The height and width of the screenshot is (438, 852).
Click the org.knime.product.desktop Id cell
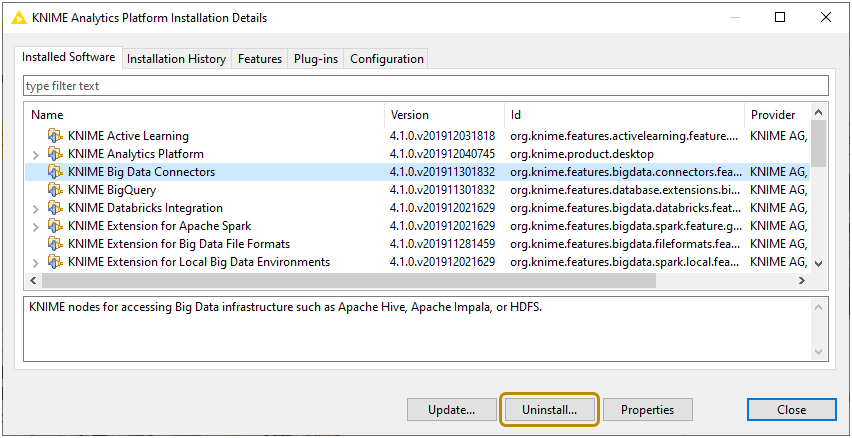(582, 154)
